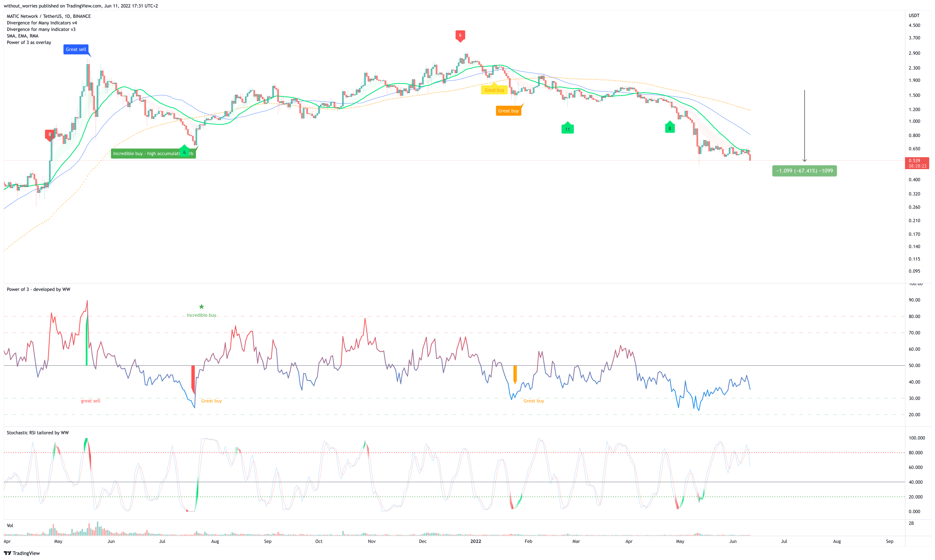
Task: Click the 0.095 price axis value
Action: point(914,271)
